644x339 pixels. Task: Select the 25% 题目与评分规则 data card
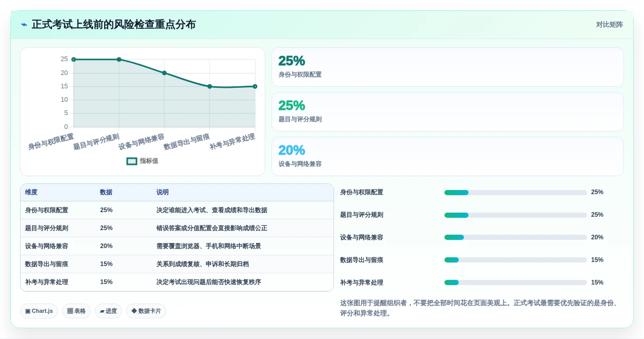coord(447,111)
